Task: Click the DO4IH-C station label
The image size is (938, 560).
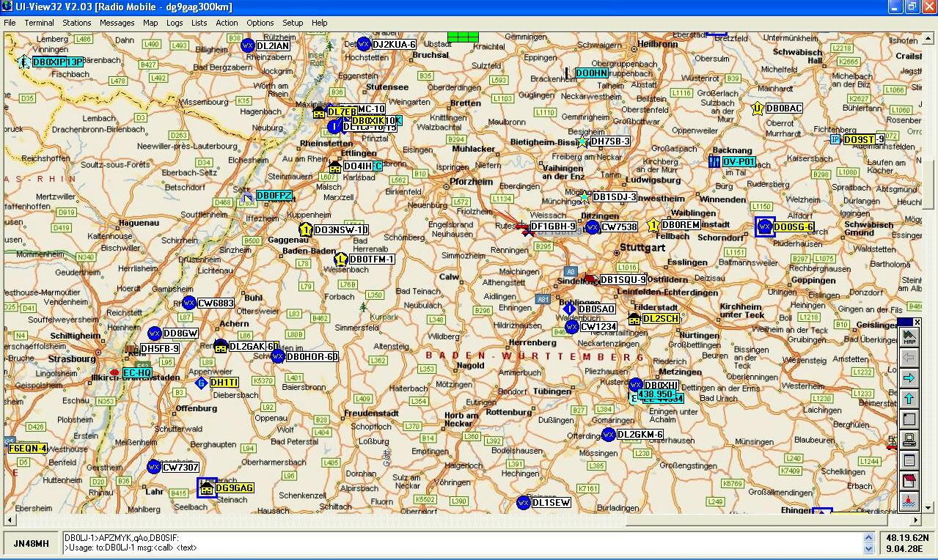Action: click(362, 166)
